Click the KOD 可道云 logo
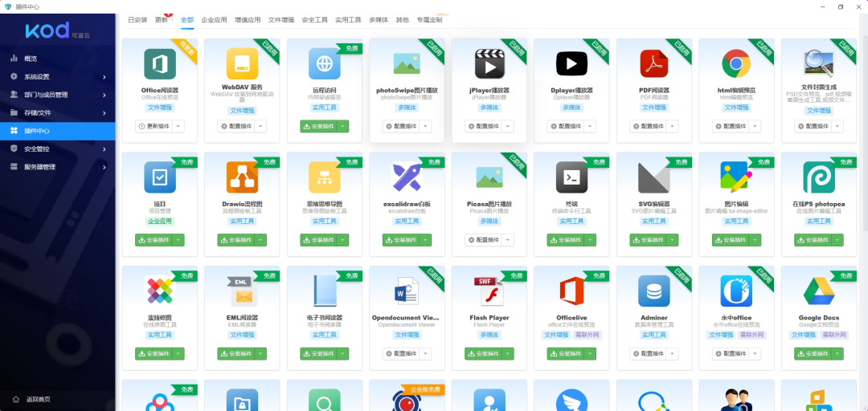Image resolution: width=868 pixels, height=411 pixels. (57, 31)
